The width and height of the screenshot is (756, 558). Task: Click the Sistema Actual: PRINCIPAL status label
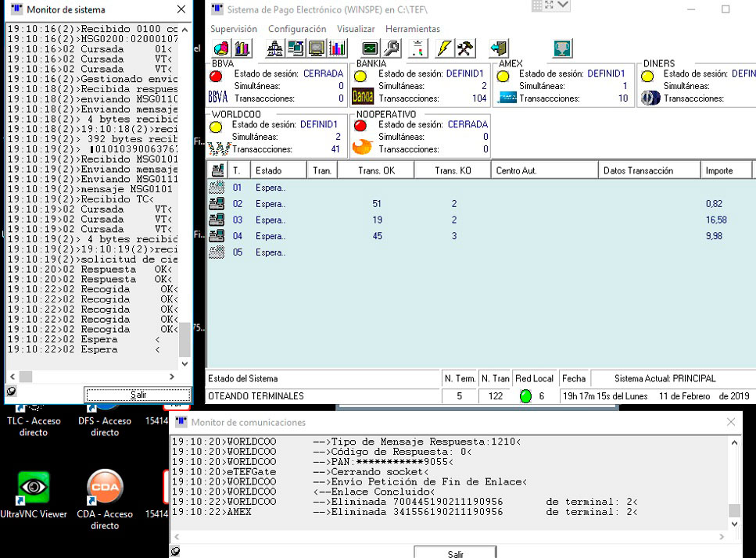[665, 378]
